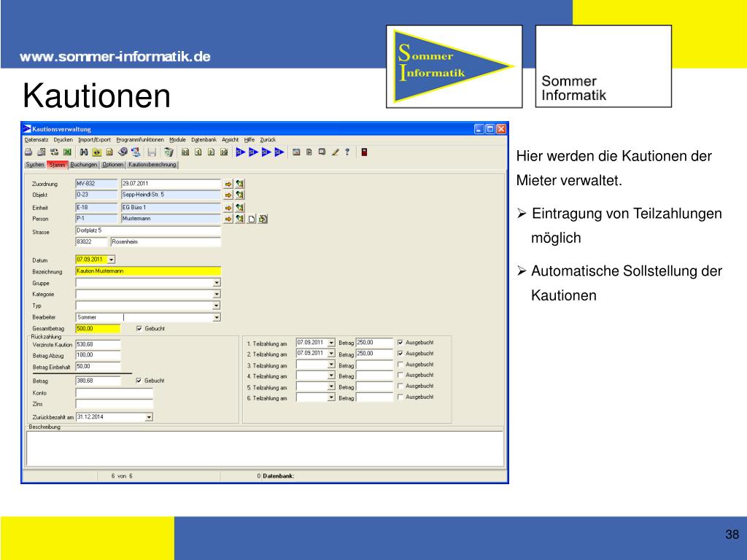Open the Datensatz menu

click(36, 140)
